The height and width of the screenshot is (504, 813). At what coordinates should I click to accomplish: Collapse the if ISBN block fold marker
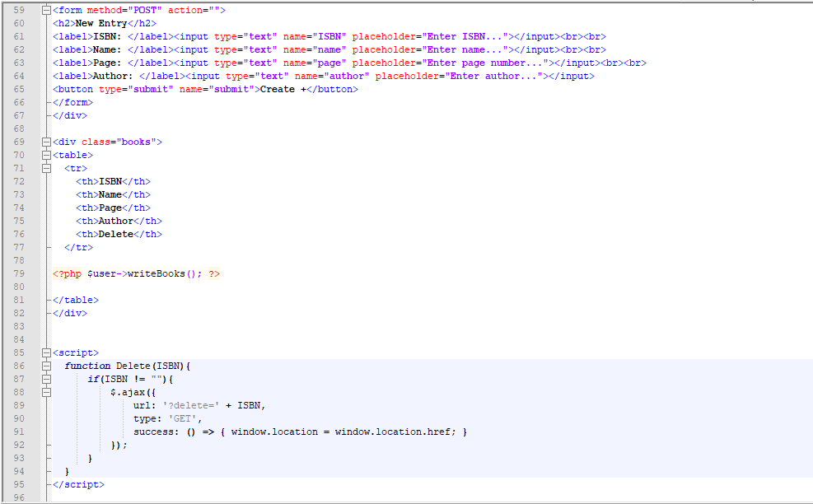pyautogui.click(x=46, y=379)
